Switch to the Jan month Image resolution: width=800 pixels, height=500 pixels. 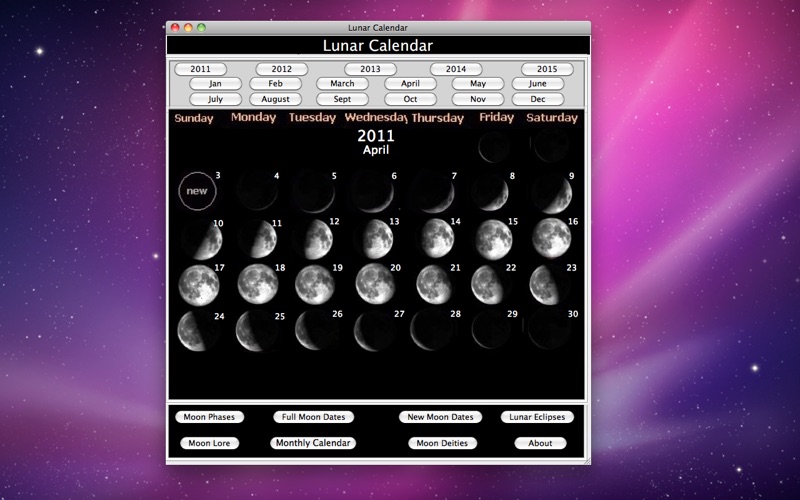click(215, 84)
